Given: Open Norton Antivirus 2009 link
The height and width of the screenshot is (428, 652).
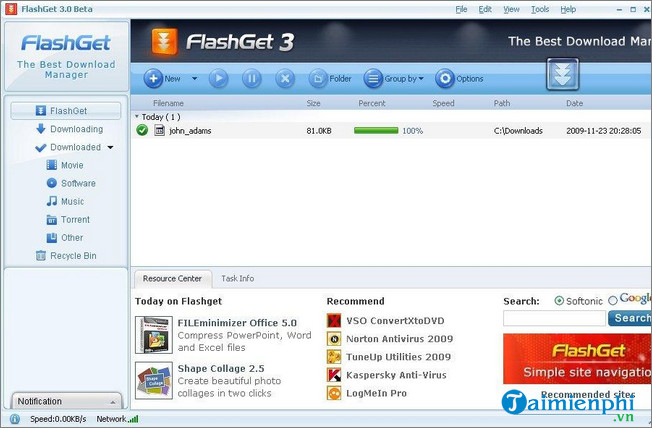Looking at the screenshot, I should pos(400,339).
